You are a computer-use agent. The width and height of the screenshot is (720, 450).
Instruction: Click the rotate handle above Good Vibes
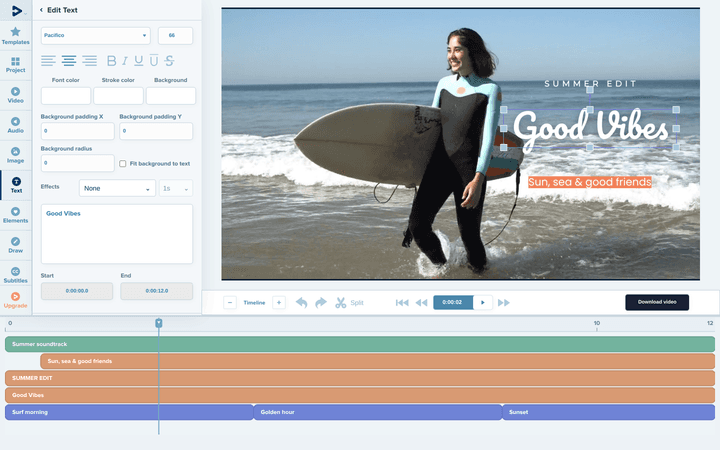pyautogui.click(x=590, y=90)
